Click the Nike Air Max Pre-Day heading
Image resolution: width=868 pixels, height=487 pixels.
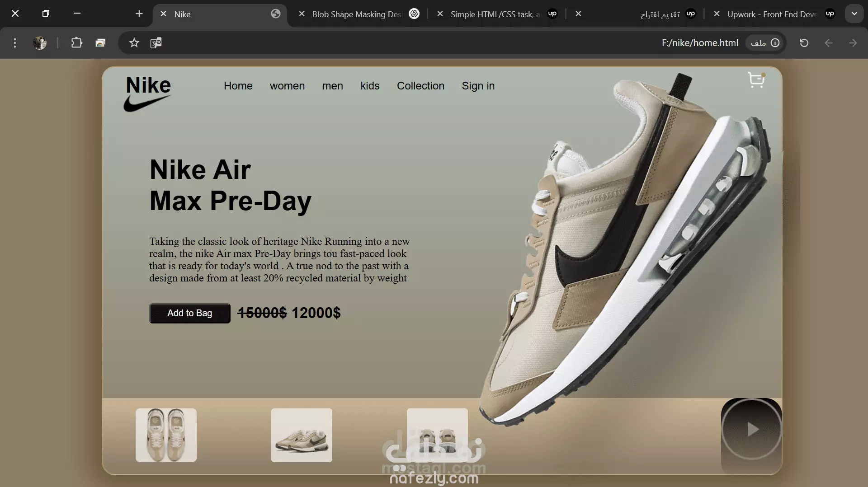pos(231,185)
